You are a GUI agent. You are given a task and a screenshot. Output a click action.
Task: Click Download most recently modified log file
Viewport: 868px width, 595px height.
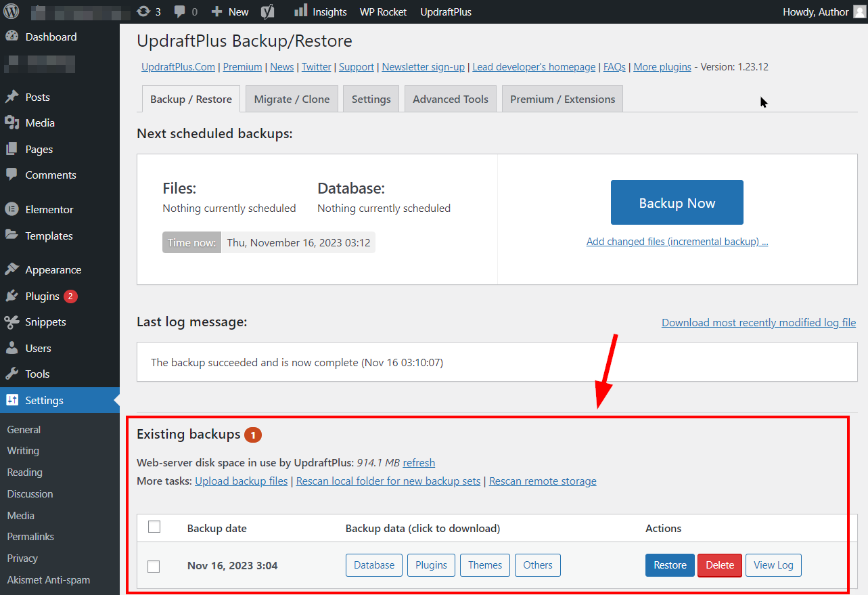(759, 322)
